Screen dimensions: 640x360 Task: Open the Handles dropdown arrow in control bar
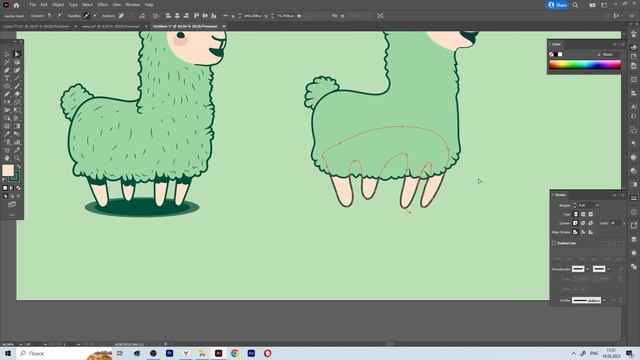coord(95,16)
